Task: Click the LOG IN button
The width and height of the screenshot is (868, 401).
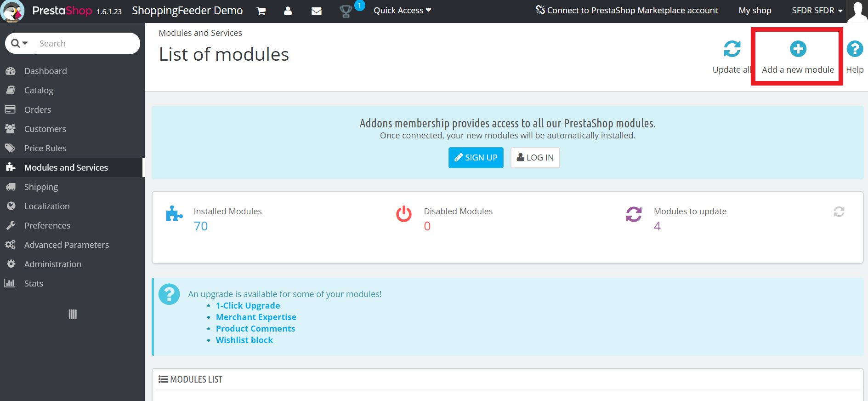Action: click(x=535, y=158)
